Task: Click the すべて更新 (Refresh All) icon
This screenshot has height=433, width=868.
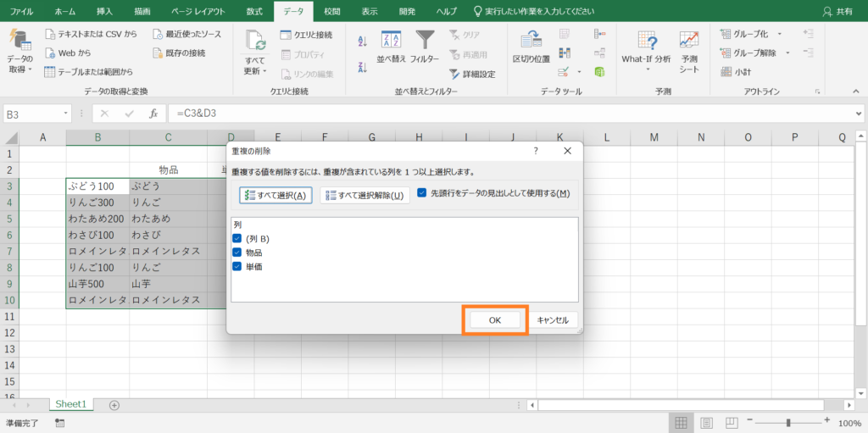Action: (255, 42)
